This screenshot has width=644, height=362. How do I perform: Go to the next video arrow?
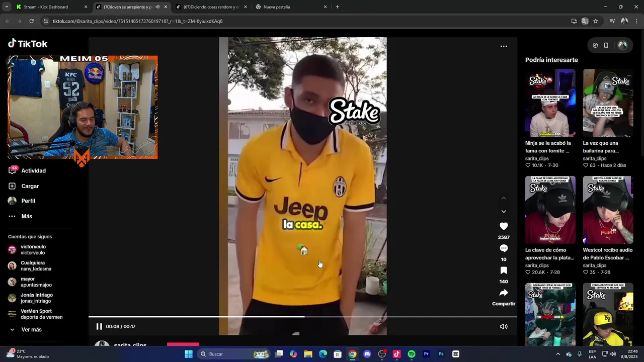coord(504,212)
